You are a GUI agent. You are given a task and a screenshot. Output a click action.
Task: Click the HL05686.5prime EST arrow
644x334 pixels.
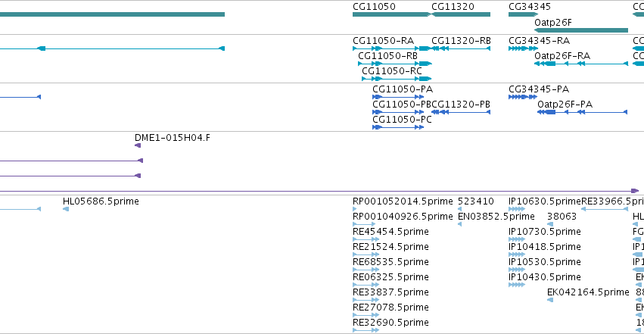(66, 209)
